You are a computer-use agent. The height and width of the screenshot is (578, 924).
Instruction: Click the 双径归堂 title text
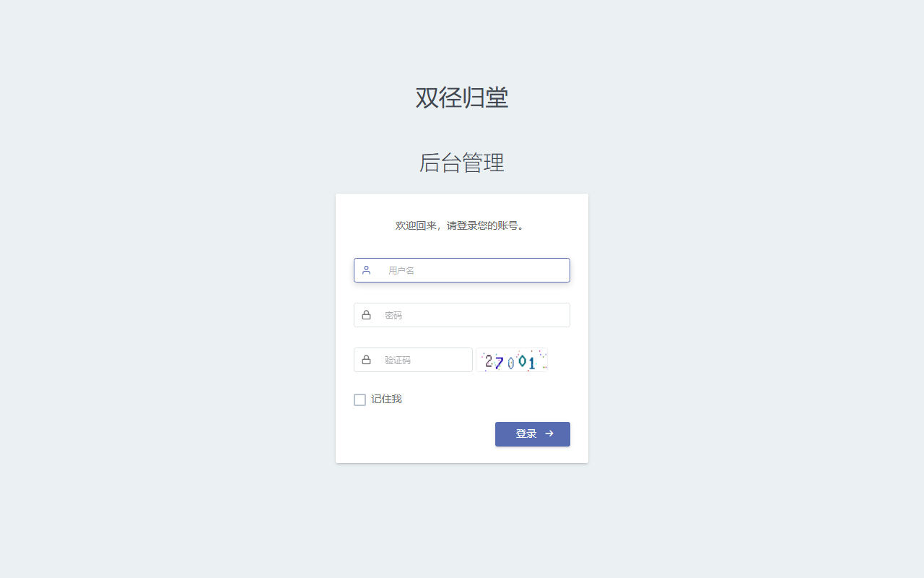[462, 98]
